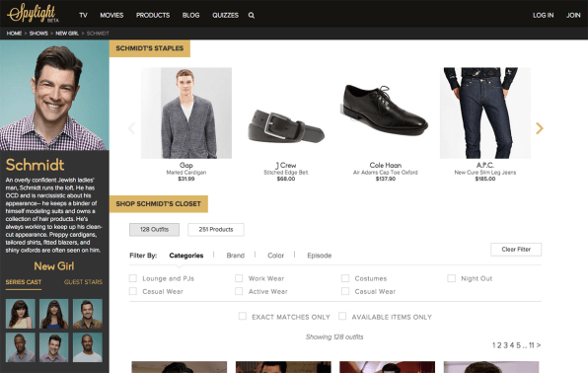This screenshot has width=588, height=373.
Task: Check the Active Wear checkbox
Action: click(239, 291)
